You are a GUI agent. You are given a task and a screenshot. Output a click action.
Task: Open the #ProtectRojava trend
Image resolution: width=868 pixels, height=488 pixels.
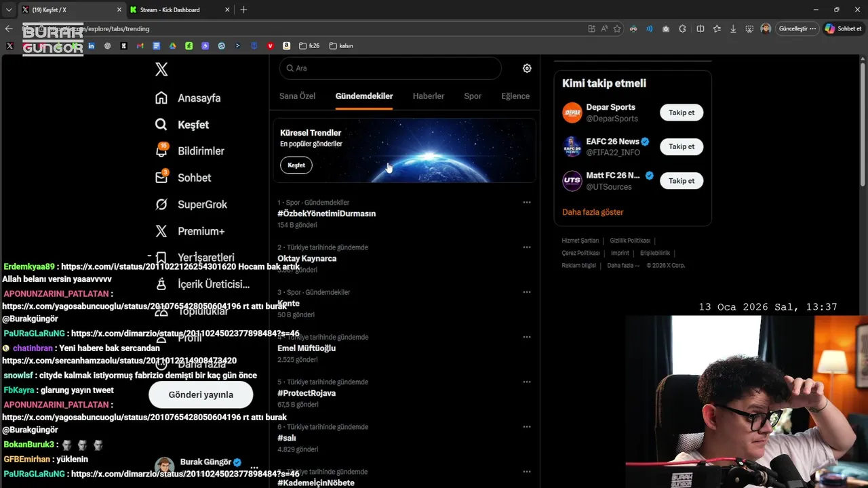click(x=307, y=393)
